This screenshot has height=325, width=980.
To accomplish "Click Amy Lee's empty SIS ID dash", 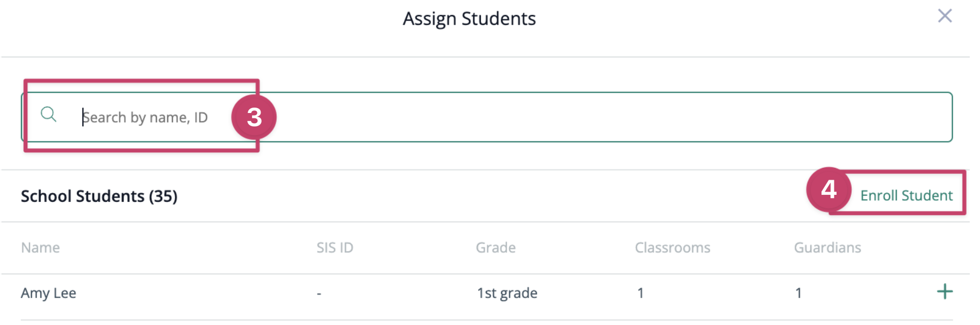I will (x=319, y=294).
